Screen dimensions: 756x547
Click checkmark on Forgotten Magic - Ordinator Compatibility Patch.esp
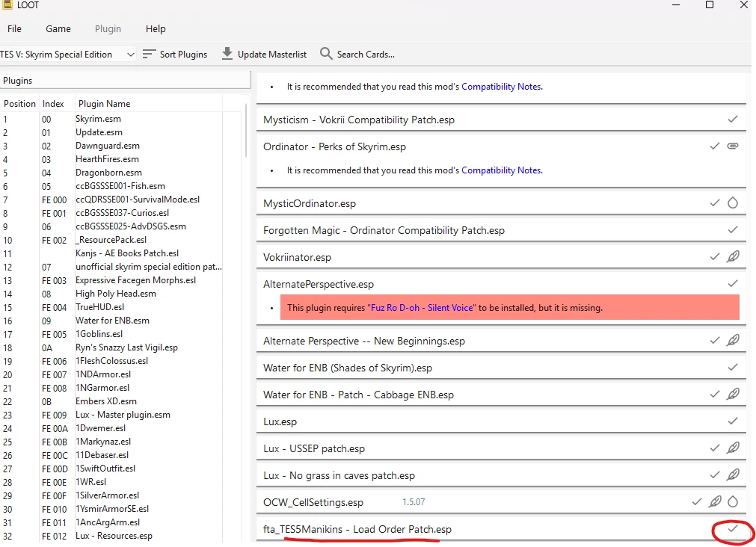pos(733,230)
